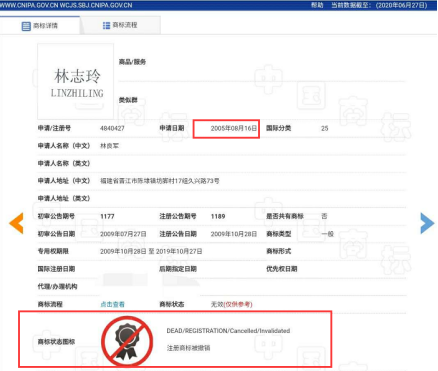Viewport: 438px width, 371px height.
Task: Select registration announcement date 2009年10月28日
Action: point(234,234)
